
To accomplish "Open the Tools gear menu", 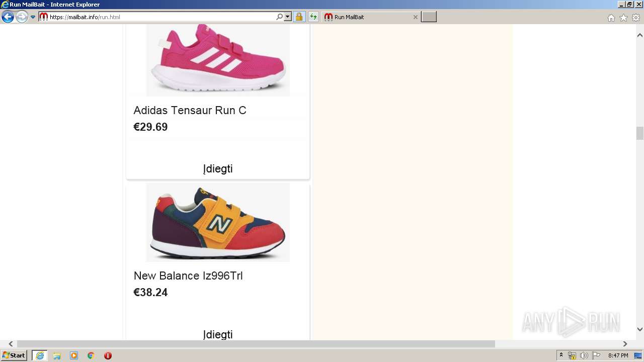I will (x=636, y=18).
